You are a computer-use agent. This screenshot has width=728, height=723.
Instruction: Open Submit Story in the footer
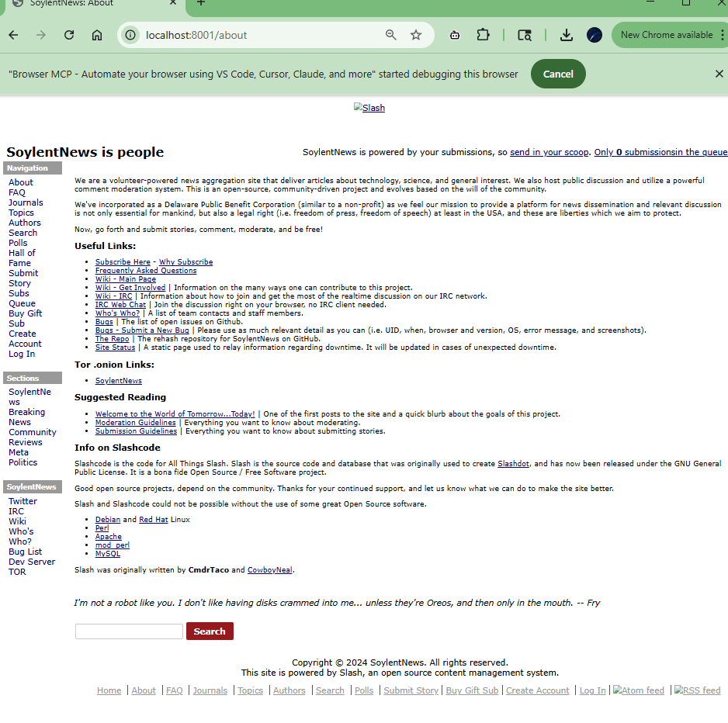click(x=411, y=690)
